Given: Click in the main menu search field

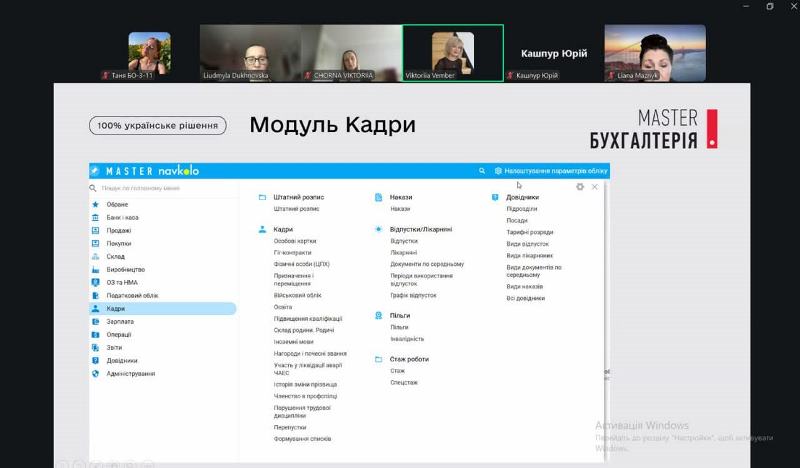Looking at the screenshot, I should tap(163, 188).
